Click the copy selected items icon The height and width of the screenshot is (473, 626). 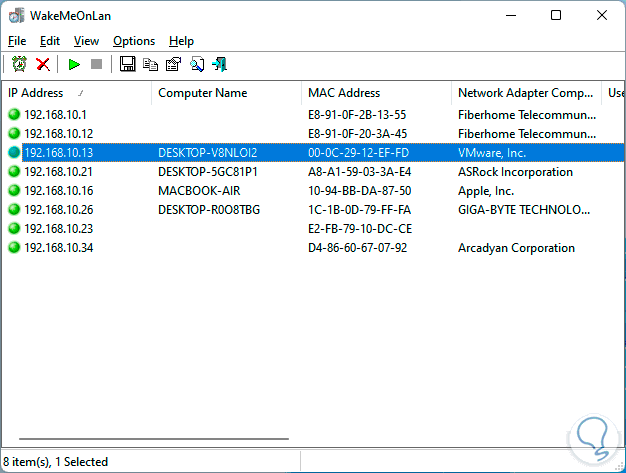[151, 64]
